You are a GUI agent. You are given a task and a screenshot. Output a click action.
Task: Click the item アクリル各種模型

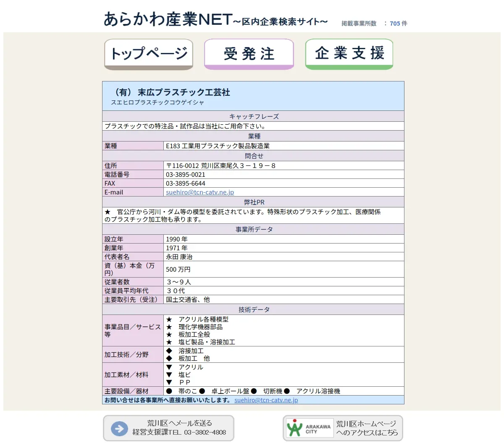point(203,320)
